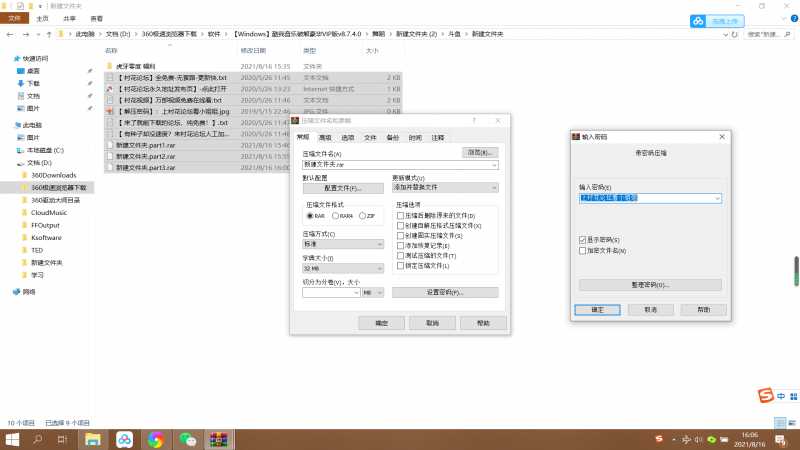Switch to the 高级 tab
Screen dimensions: 800x450
[x=324, y=137]
